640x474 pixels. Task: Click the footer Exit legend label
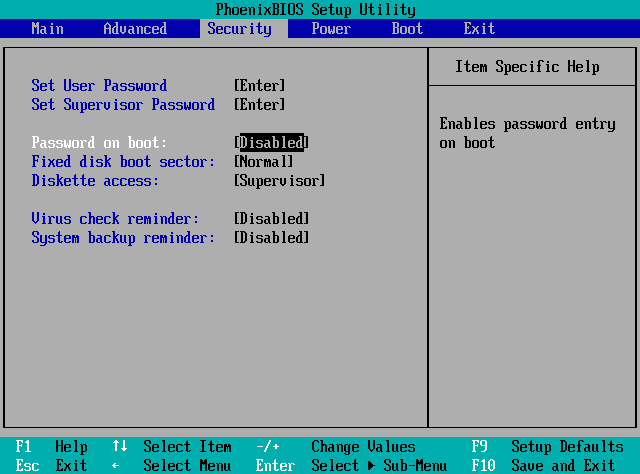click(71, 466)
